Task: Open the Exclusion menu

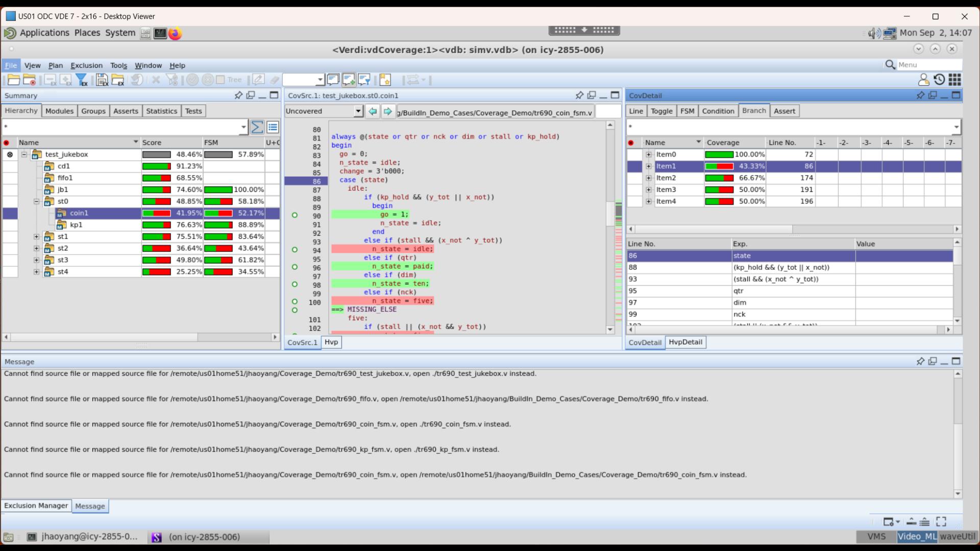Action: tap(86, 65)
